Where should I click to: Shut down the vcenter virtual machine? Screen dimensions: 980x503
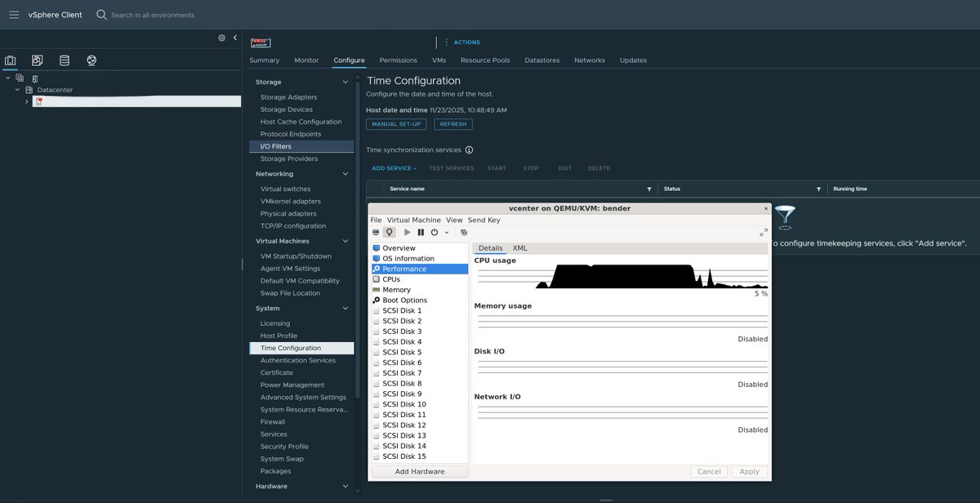[x=434, y=233]
